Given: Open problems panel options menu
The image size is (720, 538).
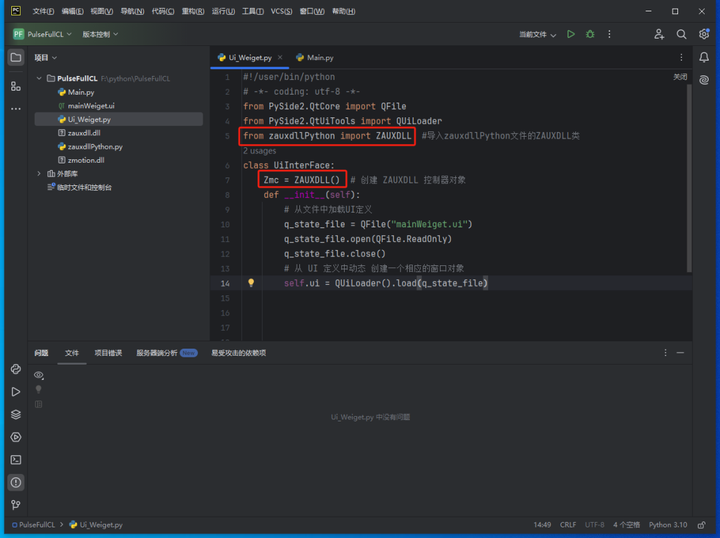Looking at the screenshot, I should pyautogui.click(x=665, y=353).
